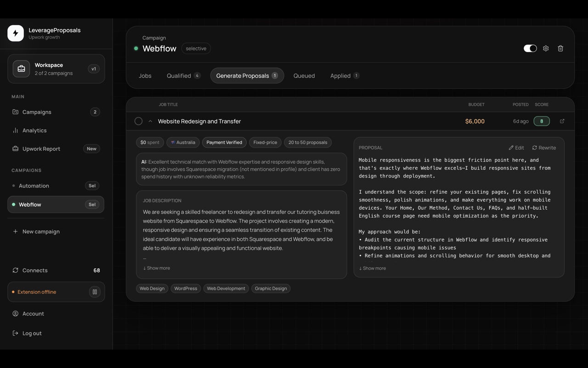Screen dimensions: 588x368
Task: Click the Fixed-price tag
Action: 265,143
